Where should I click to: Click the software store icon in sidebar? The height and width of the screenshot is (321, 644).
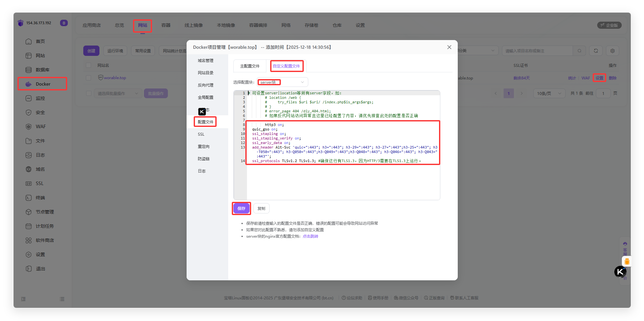click(x=29, y=240)
